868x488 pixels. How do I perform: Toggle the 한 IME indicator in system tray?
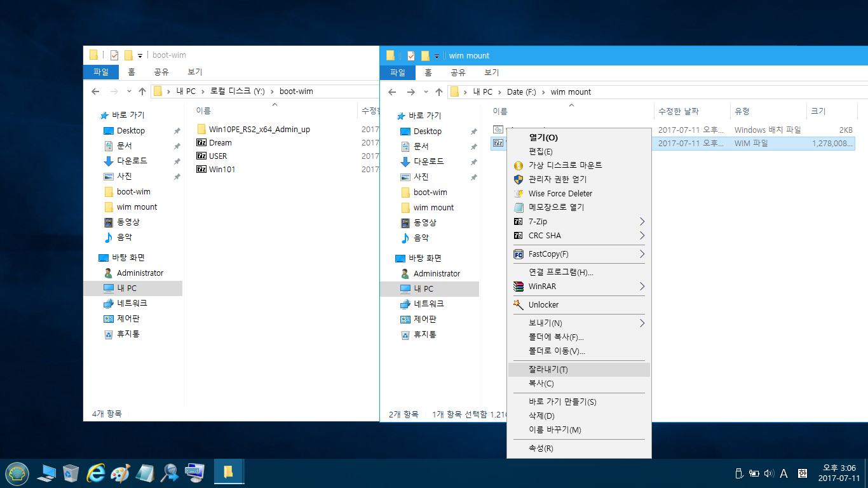tap(802, 473)
